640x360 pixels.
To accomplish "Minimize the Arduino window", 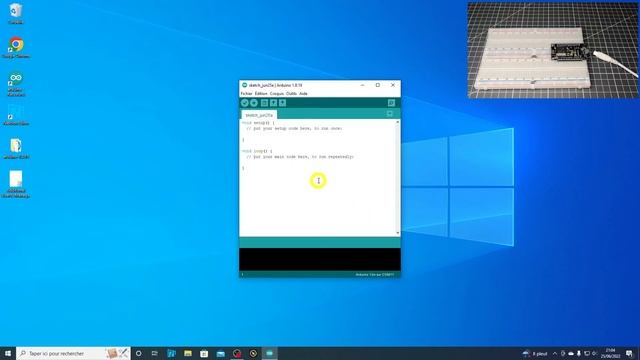I will click(x=362, y=85).
